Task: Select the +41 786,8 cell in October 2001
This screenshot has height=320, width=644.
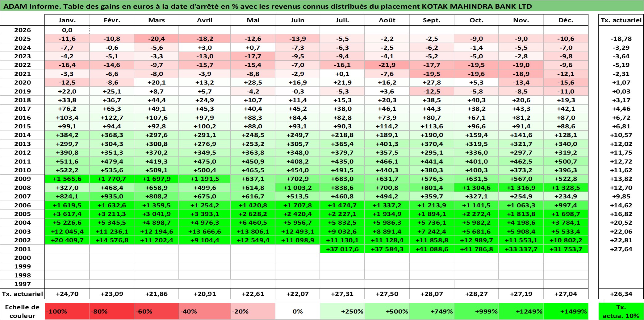Action: (476, 249)
